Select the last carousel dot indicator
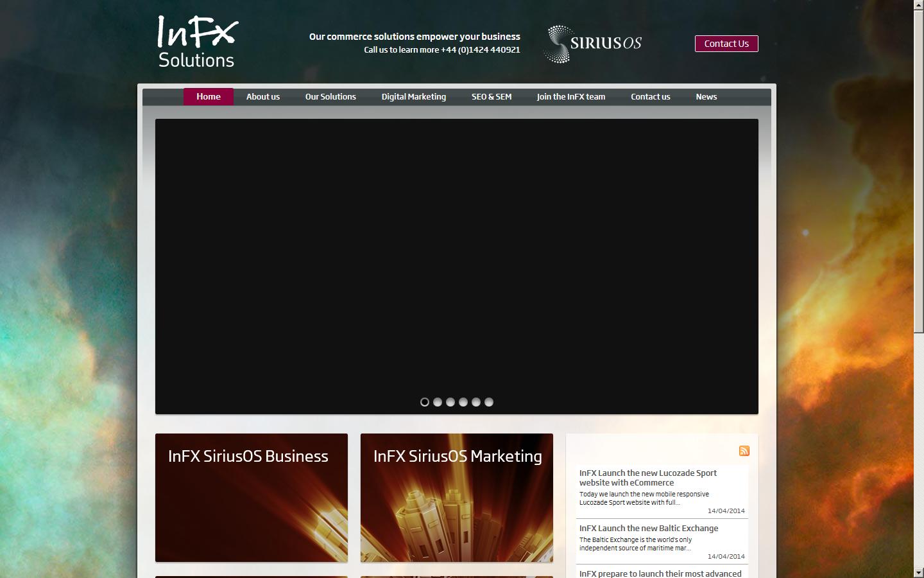Image resolution: width=924 pixels, height=578 pixels. [x=489, y=402]
